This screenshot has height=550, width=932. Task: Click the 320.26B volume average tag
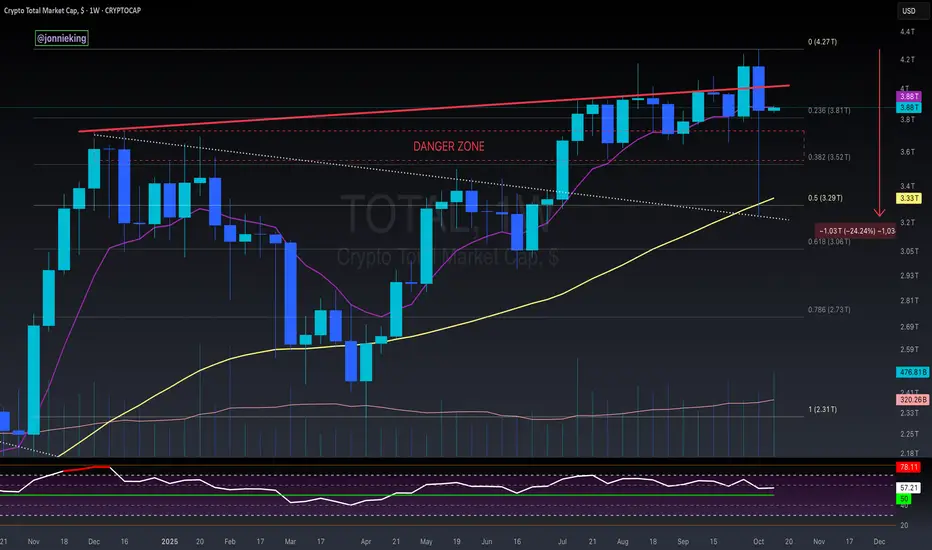(x=912, y=400)
